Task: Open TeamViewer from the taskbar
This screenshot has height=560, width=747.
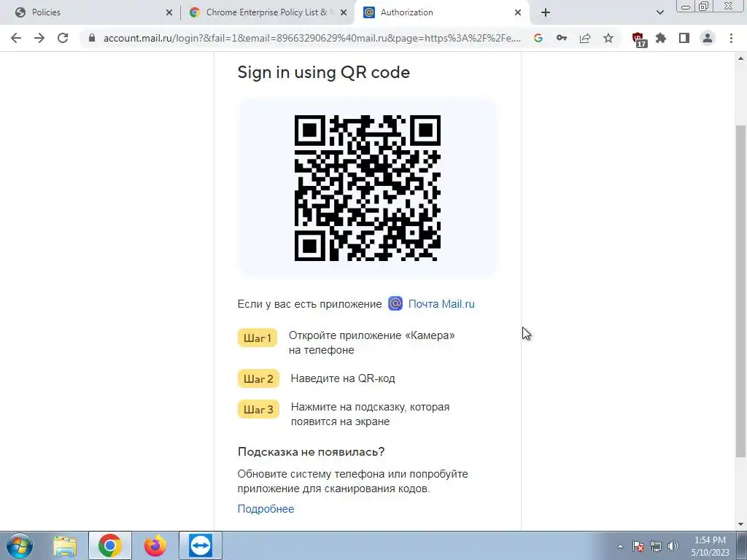Action: coord(201,545)
